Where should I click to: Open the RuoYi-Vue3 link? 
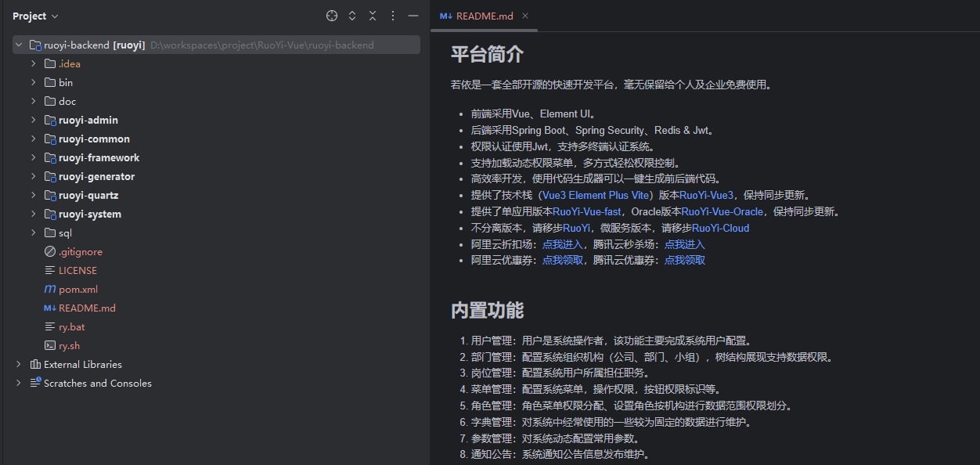coord(707,195)
